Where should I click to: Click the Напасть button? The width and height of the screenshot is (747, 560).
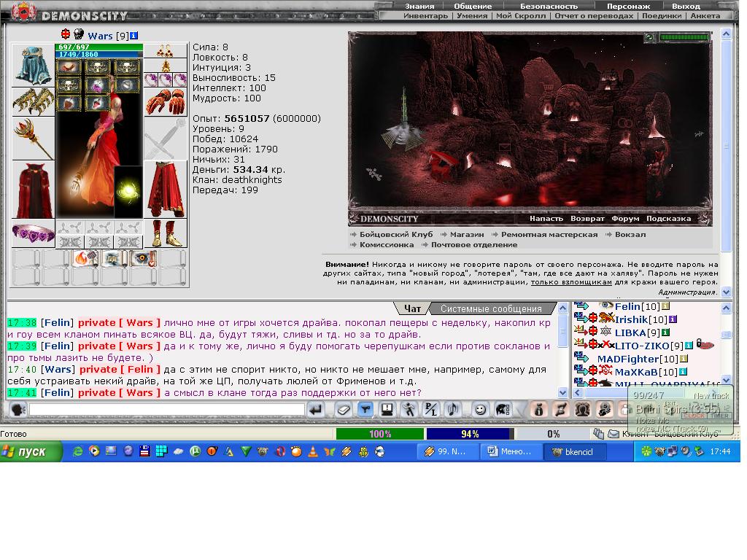tap(546, 219)
